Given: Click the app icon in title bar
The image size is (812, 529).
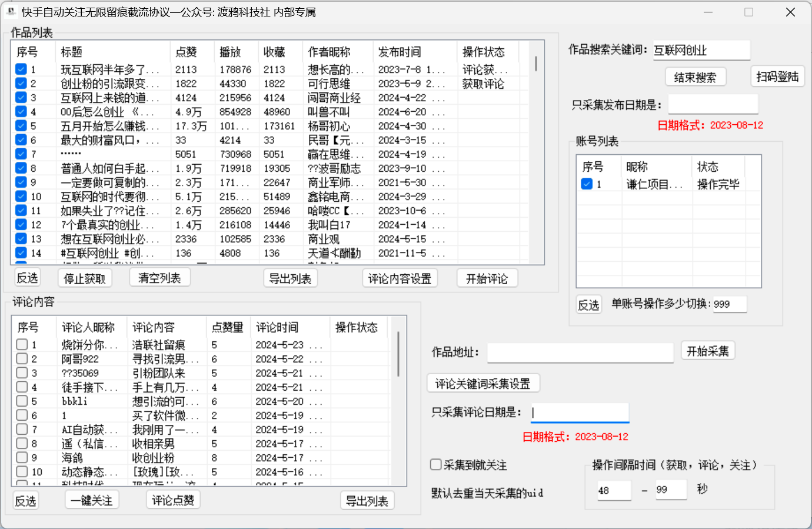Looking at the screenshot, I should tap(11, 12).
